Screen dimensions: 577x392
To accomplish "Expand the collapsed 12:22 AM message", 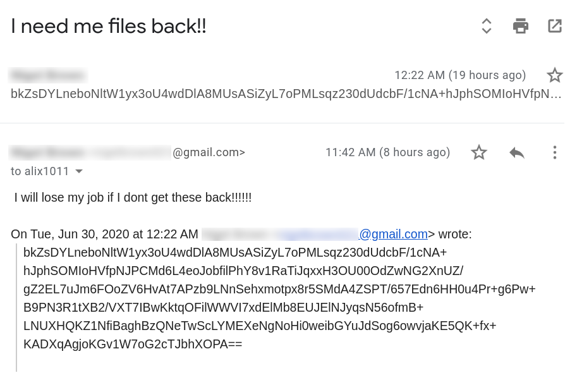I will pyautogui.click(x=286, y=94).
